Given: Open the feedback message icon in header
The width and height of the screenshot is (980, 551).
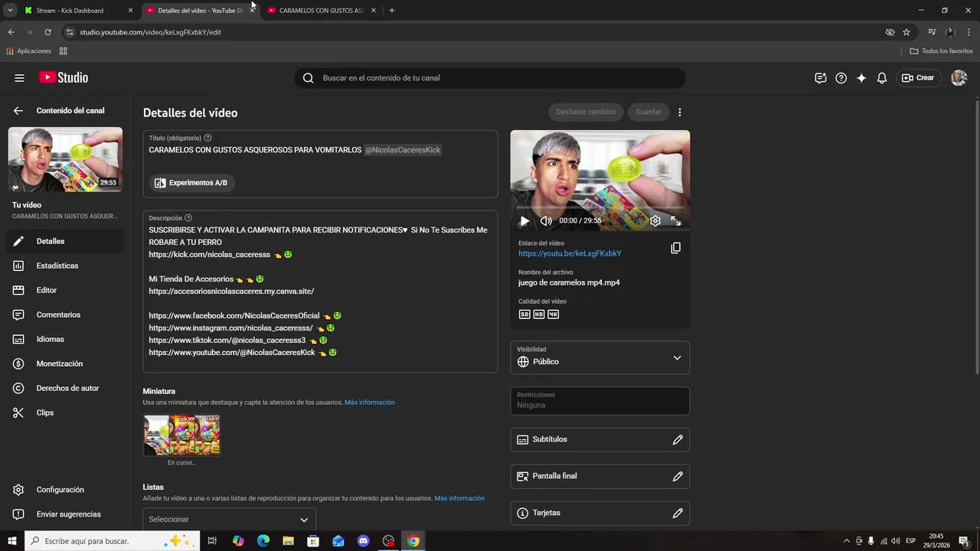Looking at the screenshot, I should (x=821, y=78).
